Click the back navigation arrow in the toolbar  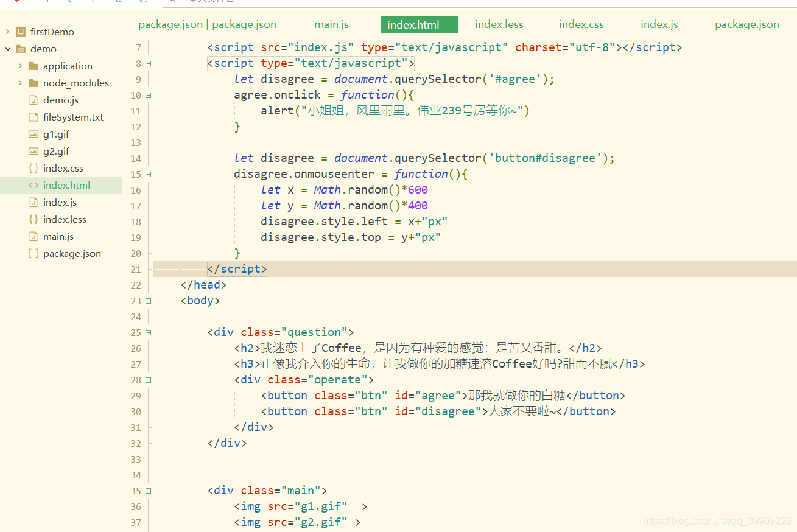point(69,2)
